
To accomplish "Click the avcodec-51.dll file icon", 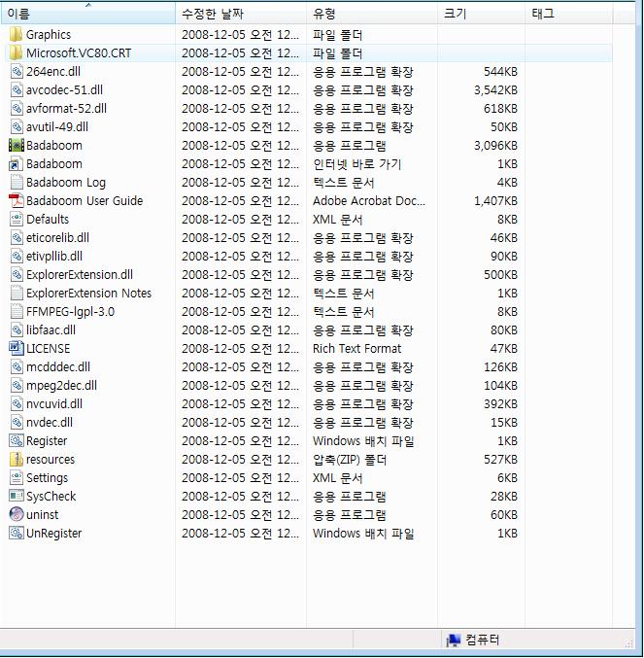I will [x=17, y=89].
